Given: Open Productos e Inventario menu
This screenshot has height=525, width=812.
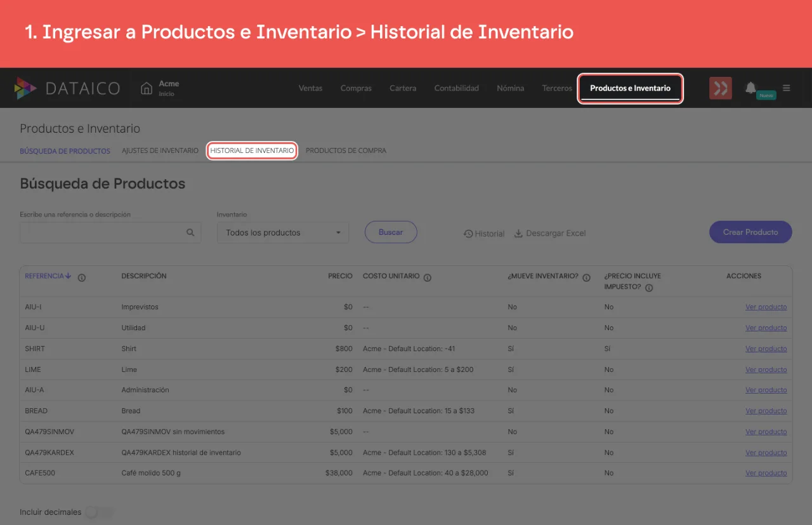Looking at the screenshot, I should pos(630,88).
